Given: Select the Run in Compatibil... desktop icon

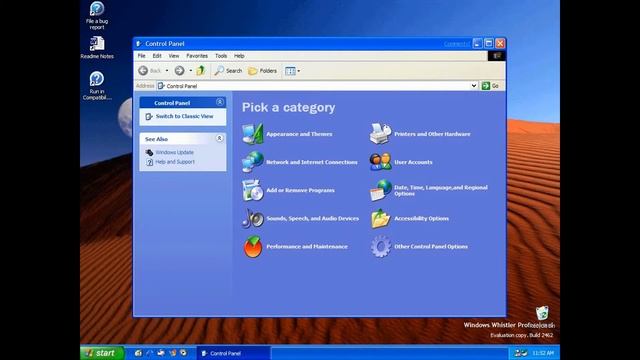Looking at the screenshot, I should [97, 86].
